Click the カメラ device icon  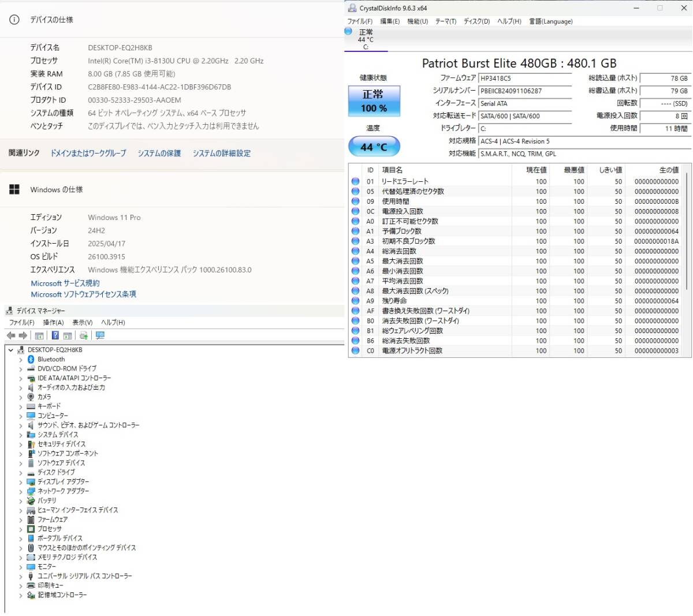click(31, 397)
